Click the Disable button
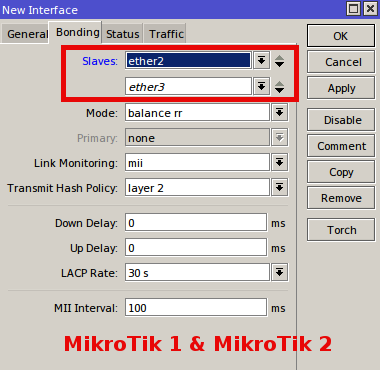Screen dimensions: 380x370 click(x=341, y=120)
